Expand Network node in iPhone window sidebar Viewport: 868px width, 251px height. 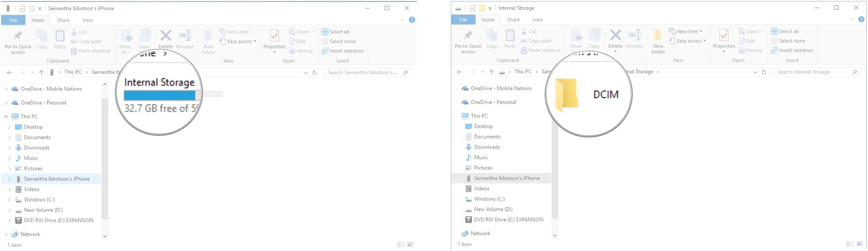click(x=6, y=234)
